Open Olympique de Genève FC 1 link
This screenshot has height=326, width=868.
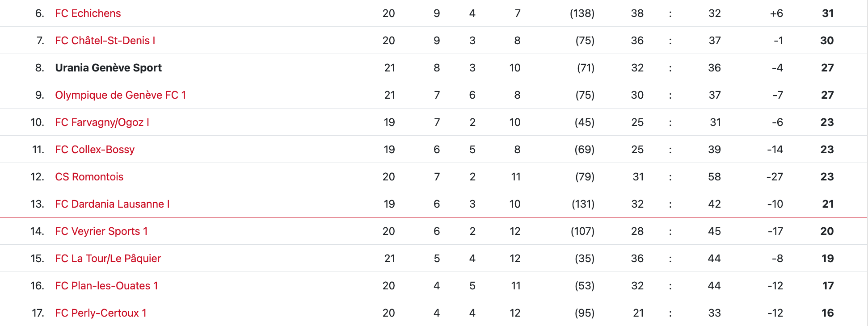point(120,95)
